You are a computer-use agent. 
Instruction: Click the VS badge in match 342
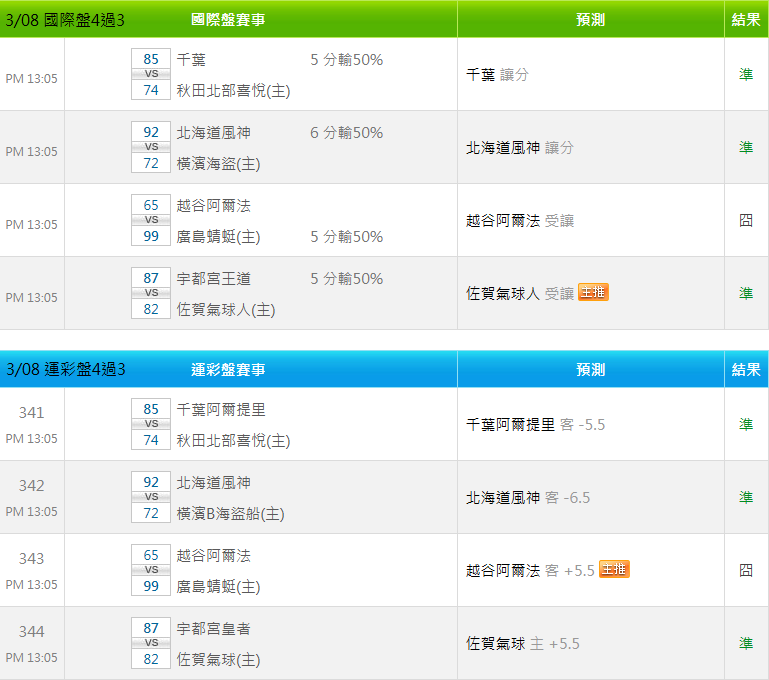coord(151,497)
